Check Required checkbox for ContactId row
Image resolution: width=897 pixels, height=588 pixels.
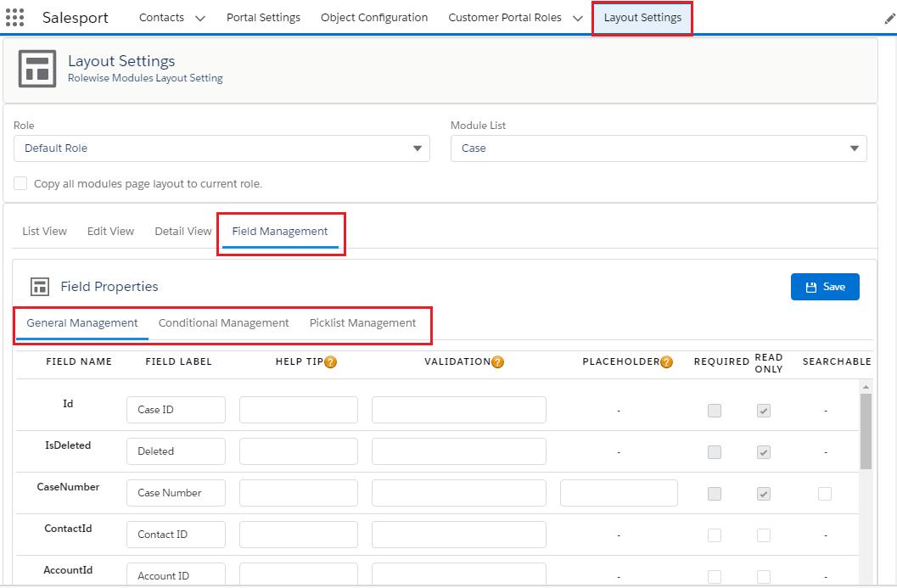(x=715, y=535)
